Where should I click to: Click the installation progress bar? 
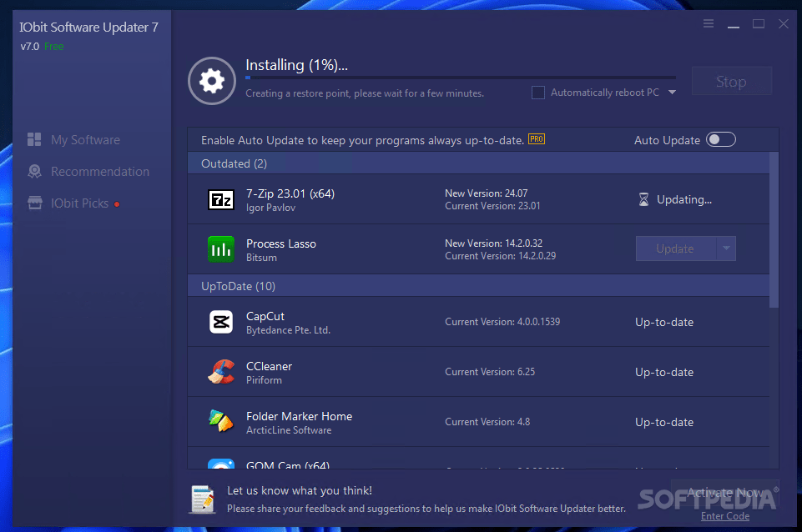[461, 78]
